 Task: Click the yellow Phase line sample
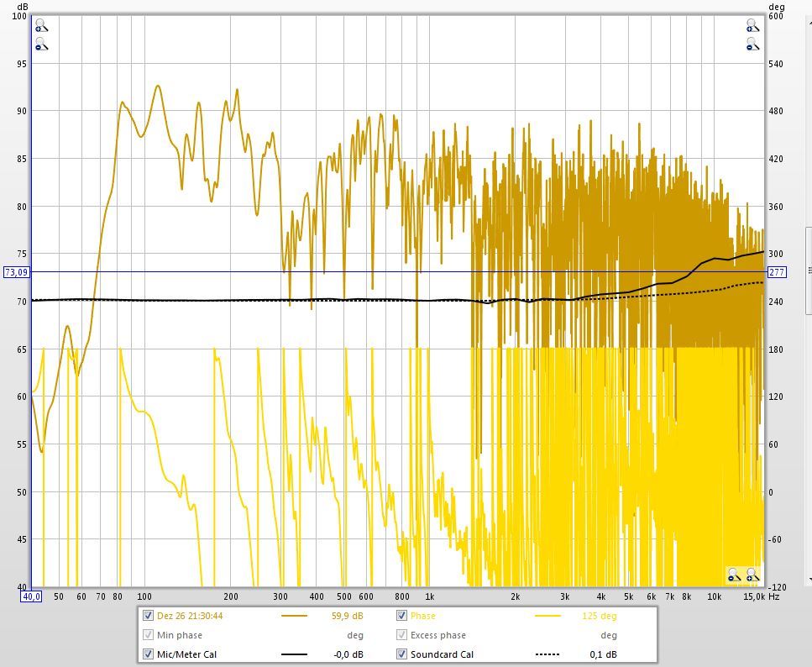click(547, 616)
